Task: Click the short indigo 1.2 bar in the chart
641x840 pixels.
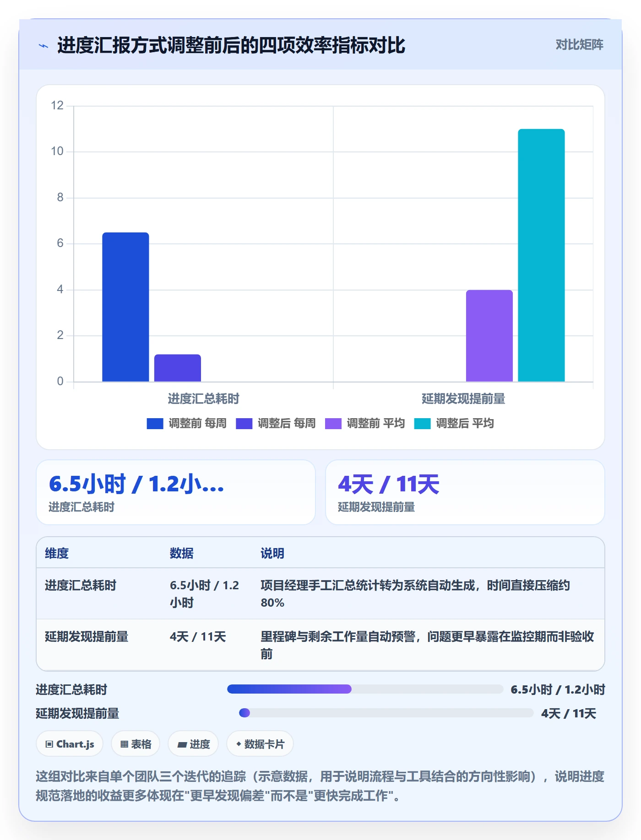Action: 178,368
